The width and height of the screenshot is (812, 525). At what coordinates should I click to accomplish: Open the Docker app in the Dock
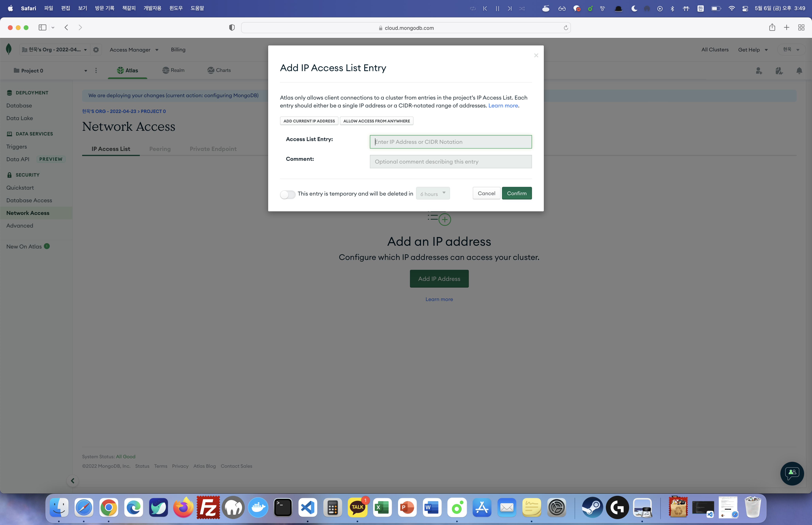point(258,508)
